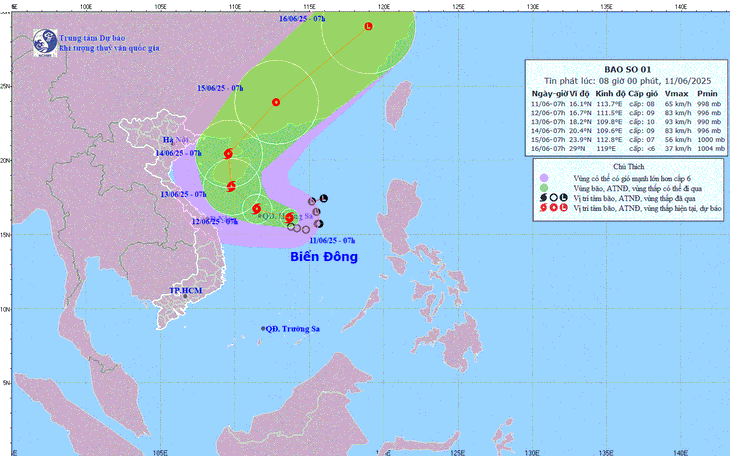Click red L symbol in legend
The height and width of the screenshot is (456, 730).
(563, 208)
